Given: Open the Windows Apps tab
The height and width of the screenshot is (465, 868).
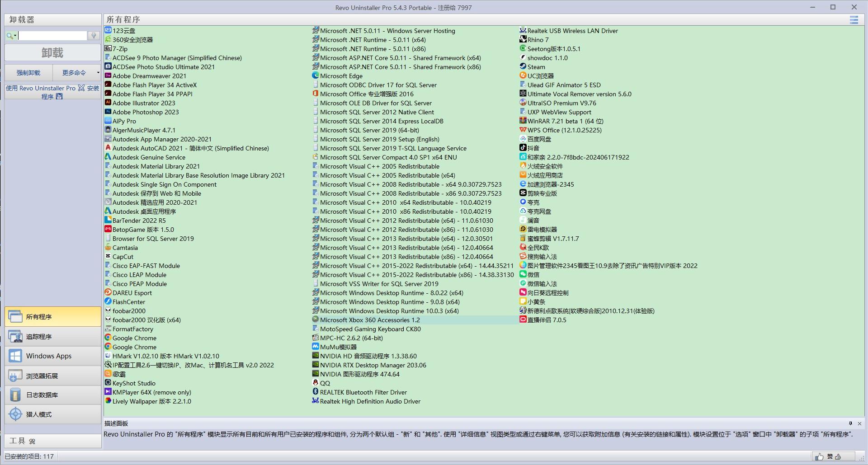Looking at the screenshot, I should pyautogui.click(x=52, y=356).
